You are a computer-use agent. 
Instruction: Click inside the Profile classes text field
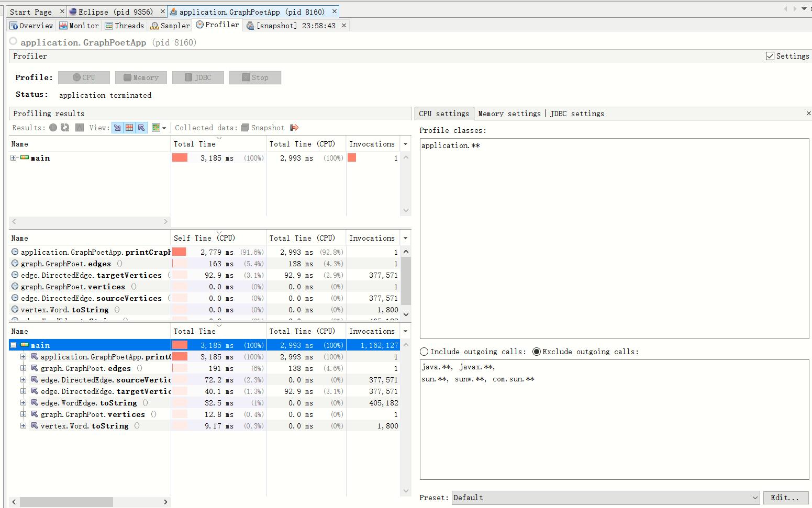click(x=614, y=239)
